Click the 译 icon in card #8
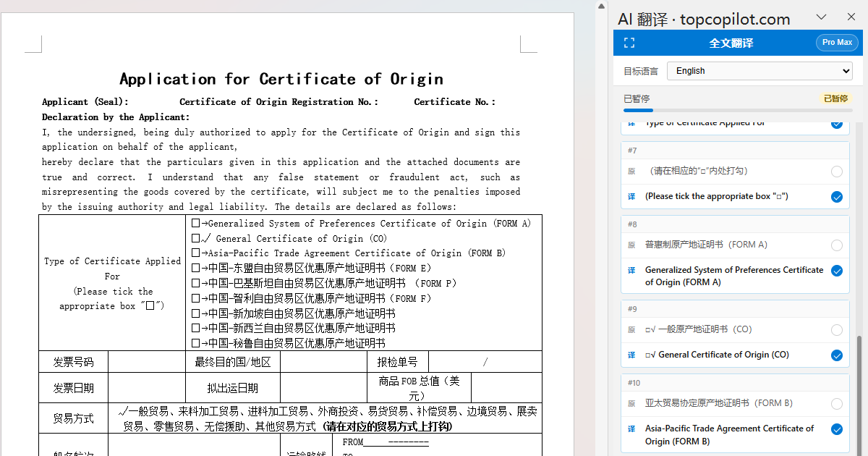Screen dimensions: 868x456 pos(631,270)
